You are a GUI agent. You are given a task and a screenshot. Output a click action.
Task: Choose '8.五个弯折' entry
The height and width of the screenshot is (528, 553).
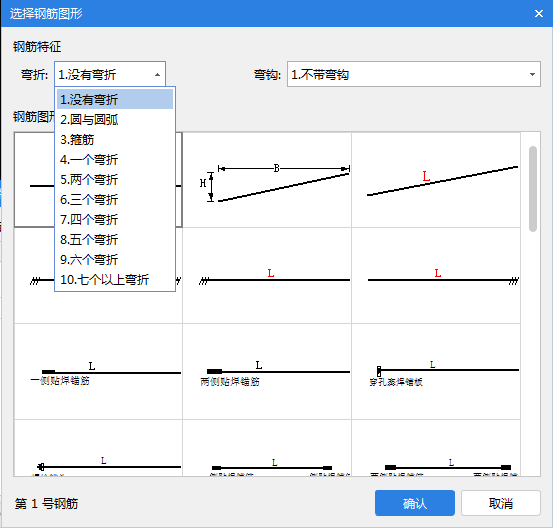115,239
